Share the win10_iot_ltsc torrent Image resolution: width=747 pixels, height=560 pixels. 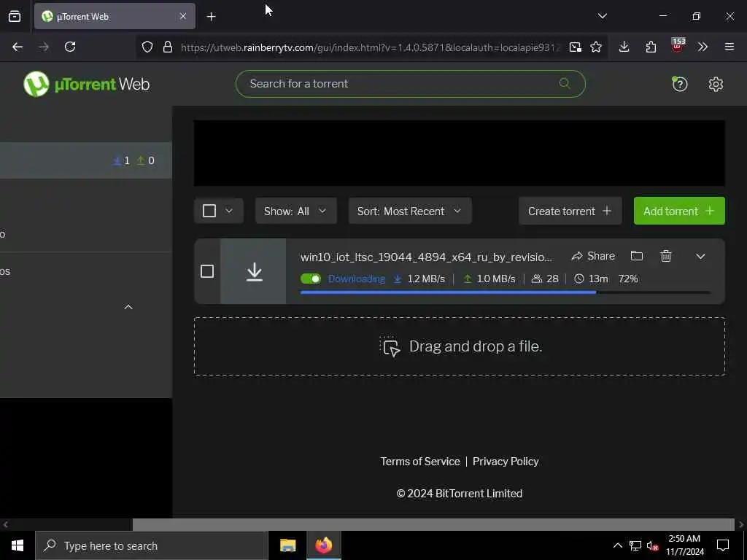(x=593, y=256)
